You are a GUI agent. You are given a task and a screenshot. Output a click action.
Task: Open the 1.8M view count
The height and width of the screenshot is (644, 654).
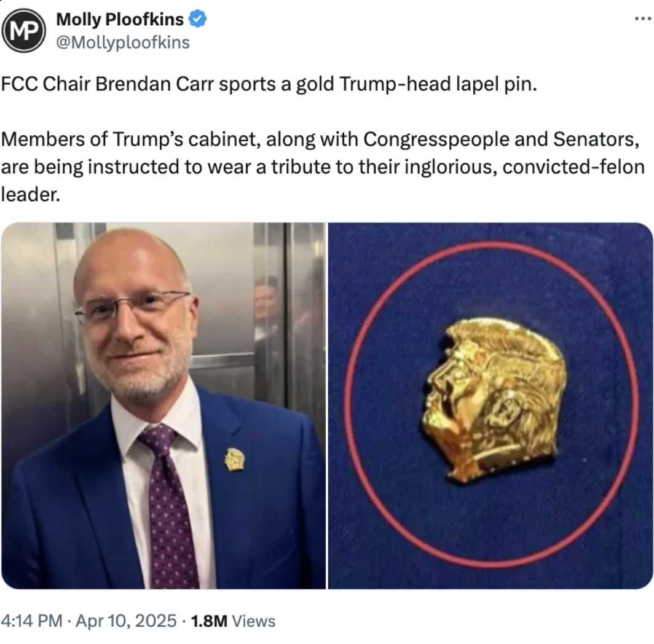point(209,621)
